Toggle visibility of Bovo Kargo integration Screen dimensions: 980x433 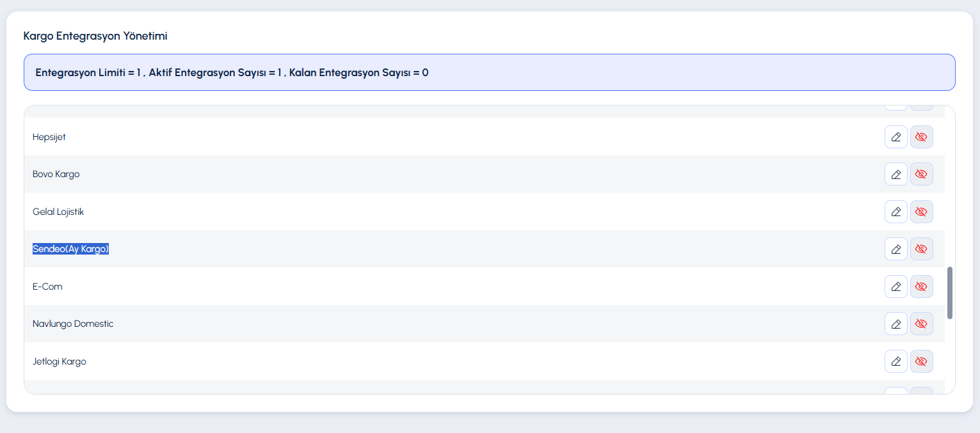click(922, 174)
